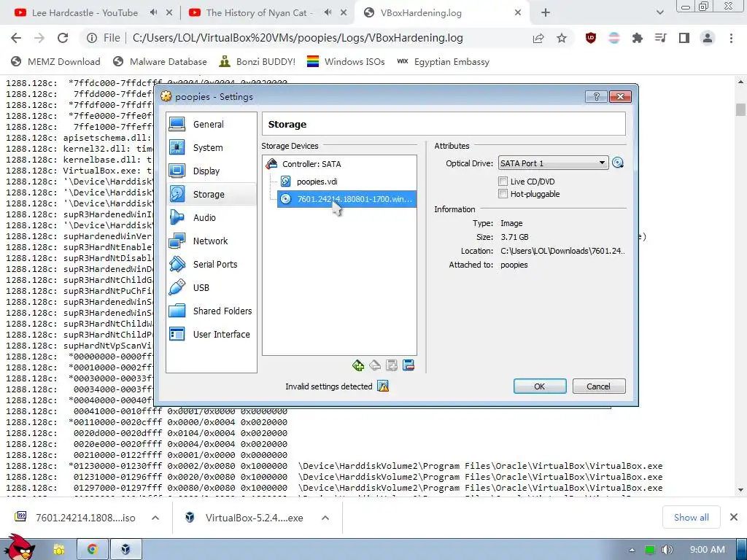Image resolution: width=747 pixels, height=560 pixels.
Task: Click OK in the Settings dialog
Action: pos(540,386)
